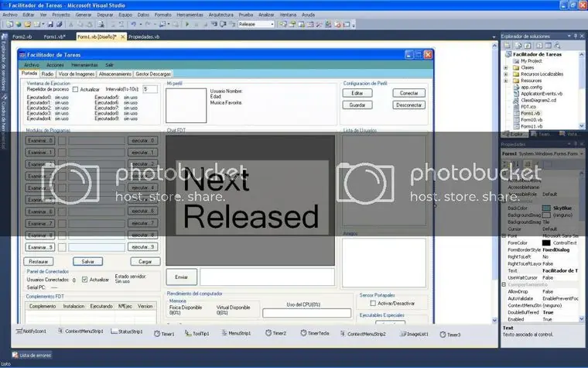Open the document tabs dropdown arrow

[494, 37]
